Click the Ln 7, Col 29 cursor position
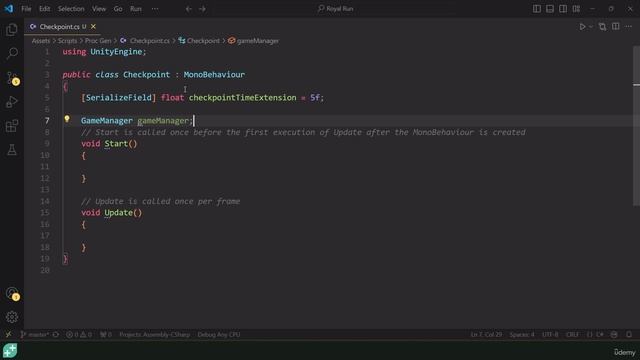The height and width of the screenshot is (360, 640). tap(486, 335)
